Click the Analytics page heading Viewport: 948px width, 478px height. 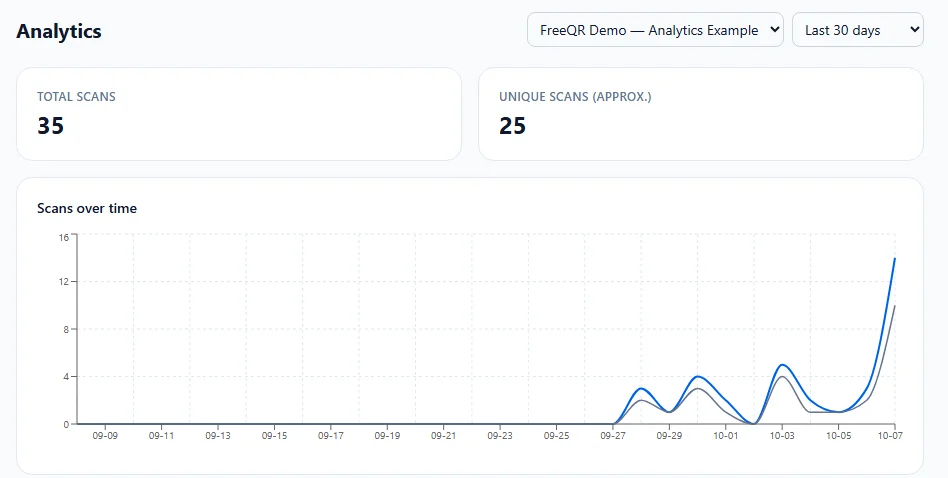[59, 31]
